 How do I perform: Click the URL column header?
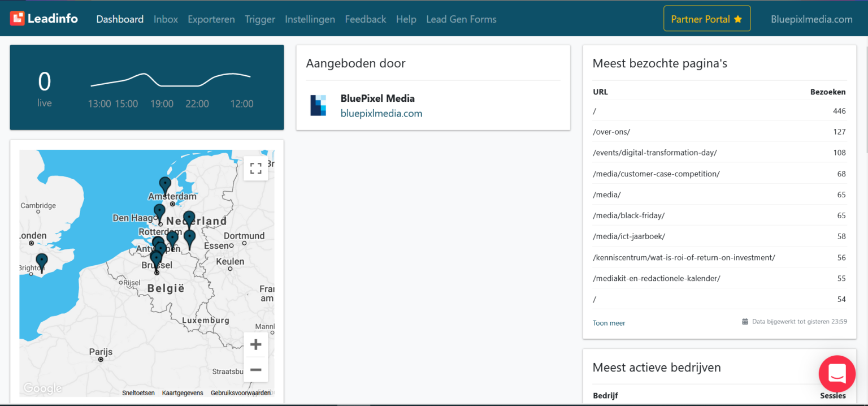pyautogui.click(x=600, y=92)
